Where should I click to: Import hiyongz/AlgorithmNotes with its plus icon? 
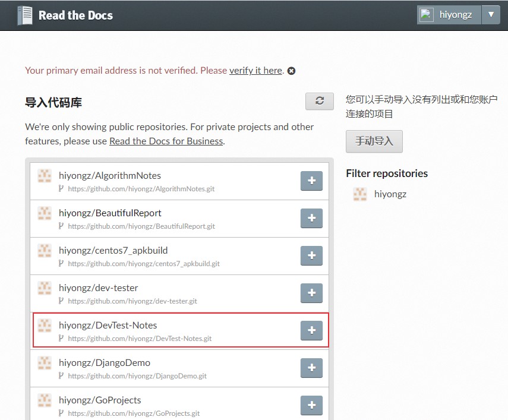tap(311, 181)
